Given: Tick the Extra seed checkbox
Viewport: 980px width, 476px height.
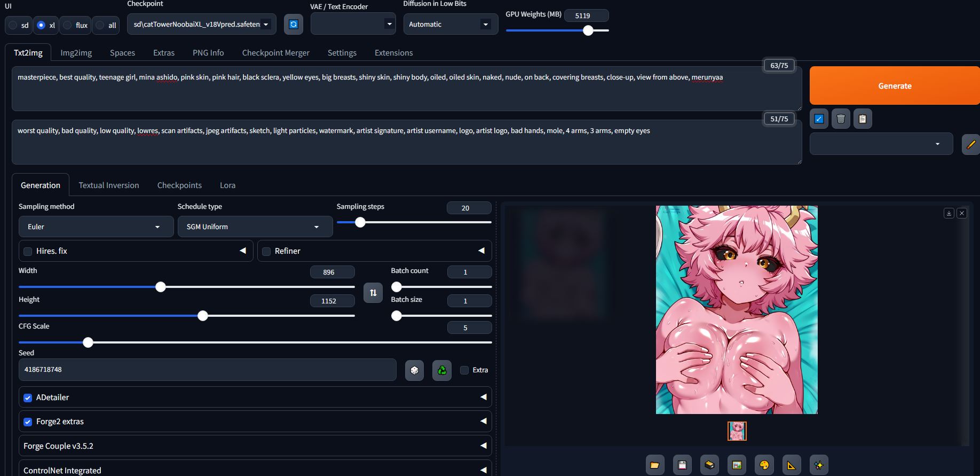Looking at the screenshot, I should 464,370.
